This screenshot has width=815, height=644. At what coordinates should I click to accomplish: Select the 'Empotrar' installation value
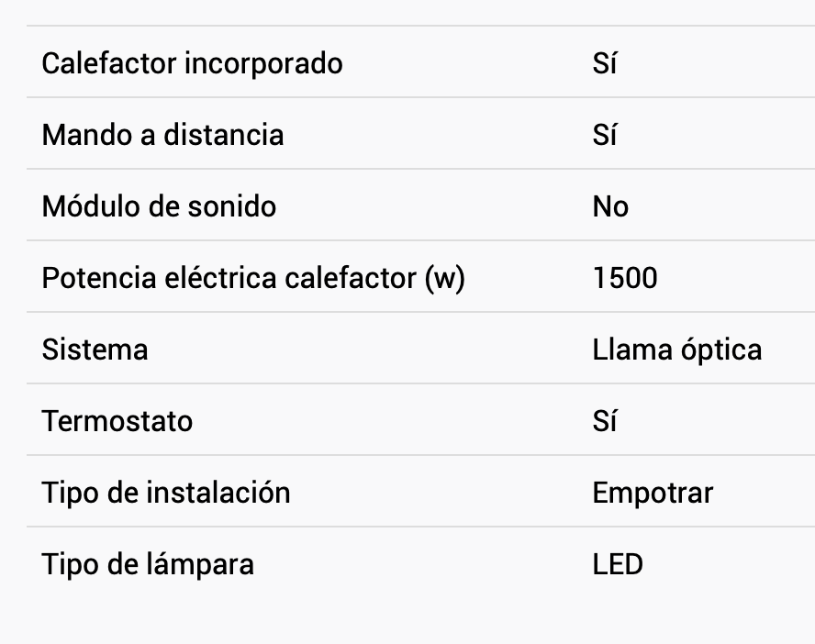653,493
